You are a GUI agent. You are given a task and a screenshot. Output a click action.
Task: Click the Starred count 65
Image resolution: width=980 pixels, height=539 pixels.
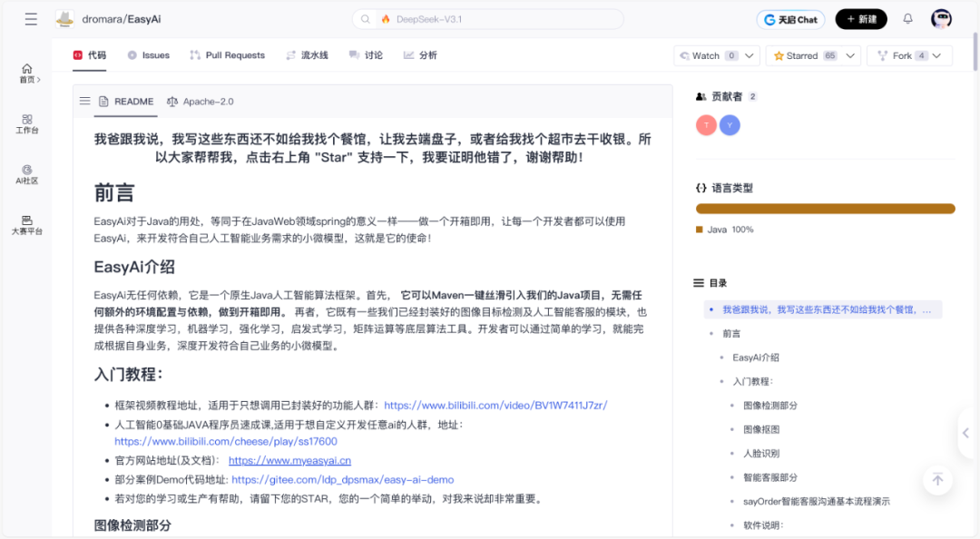coord(830,55)
